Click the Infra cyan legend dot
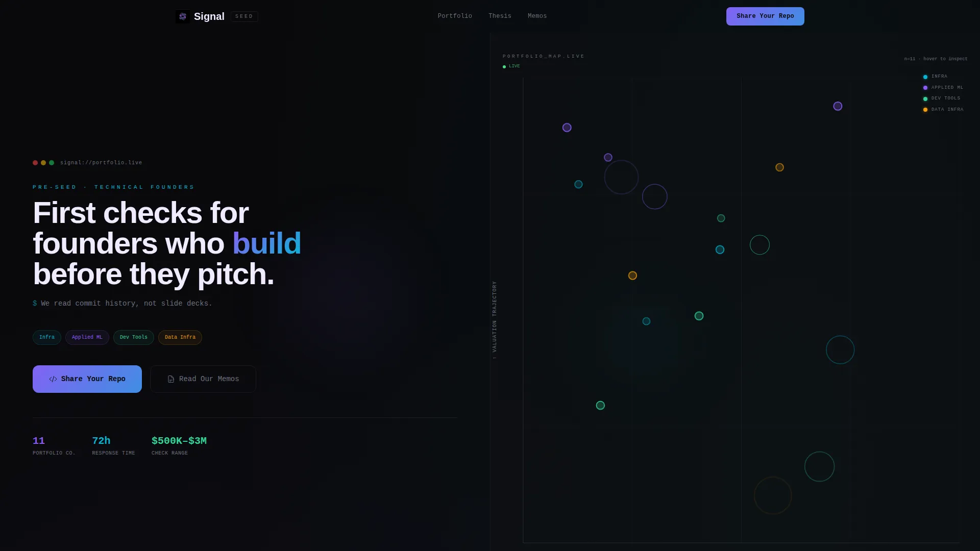Screen dimensions: 980x551 (925, 77)
